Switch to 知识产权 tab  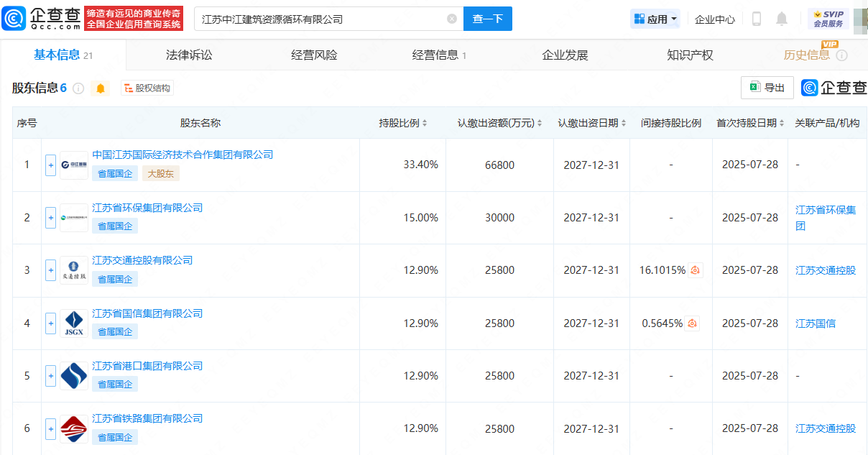pos(690,55)
